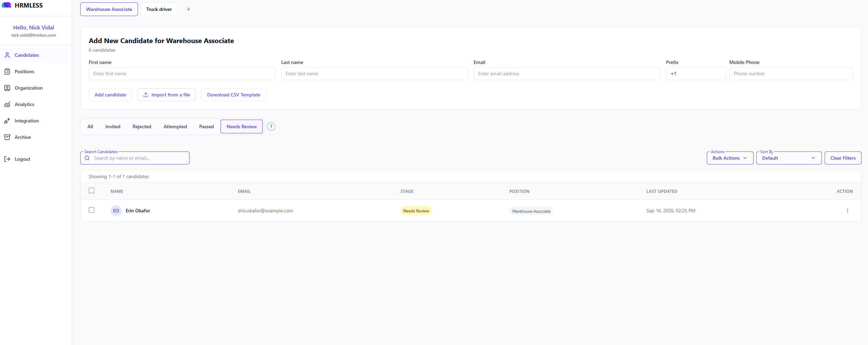The width and height of the screenshot is (868, 345).
Task: Filter candidates by Passed
Action: pos(206,127)
